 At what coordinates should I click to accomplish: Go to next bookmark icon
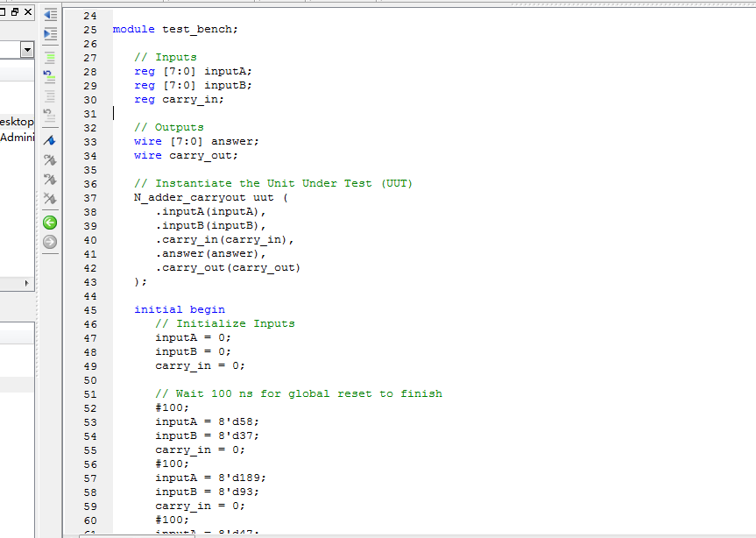[50, 159]
